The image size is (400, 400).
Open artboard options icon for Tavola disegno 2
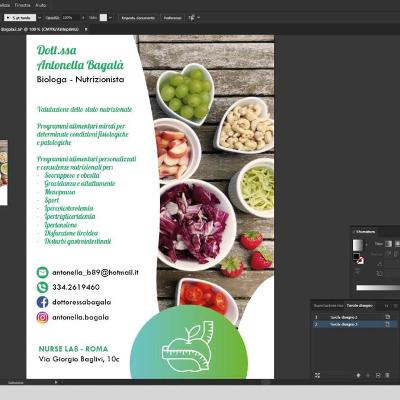387,324
